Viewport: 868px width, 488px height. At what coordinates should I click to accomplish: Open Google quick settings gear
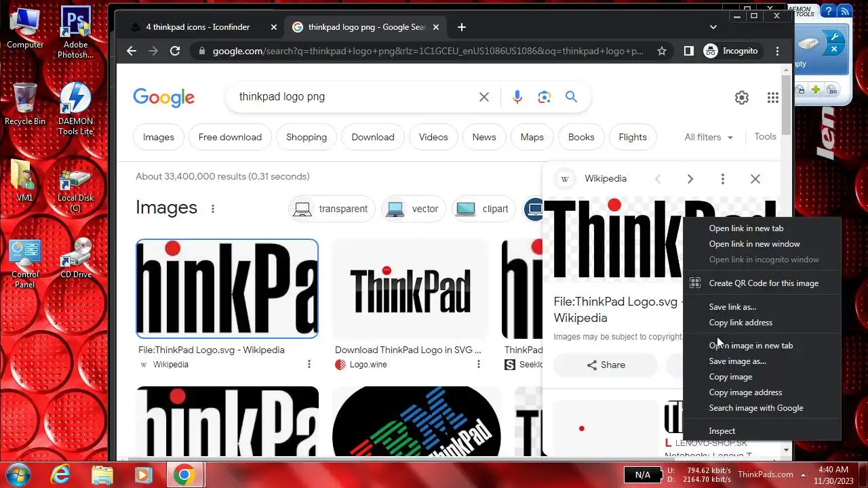742,98
